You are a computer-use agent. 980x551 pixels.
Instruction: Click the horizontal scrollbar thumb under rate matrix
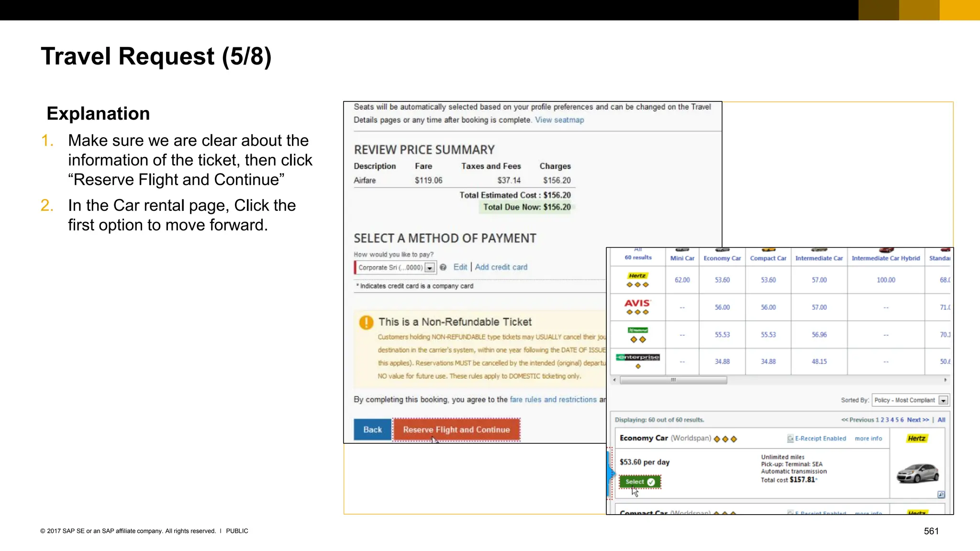point(673,380)
